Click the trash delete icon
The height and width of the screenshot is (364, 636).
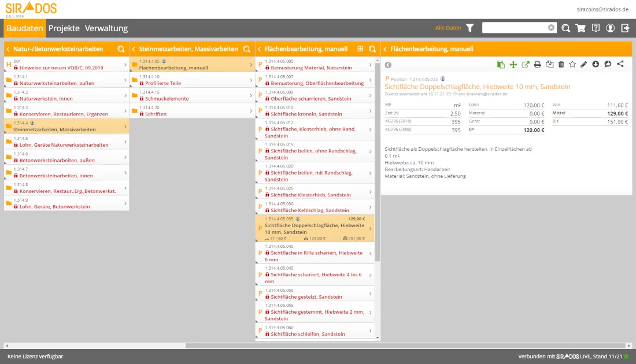(561, 64)
